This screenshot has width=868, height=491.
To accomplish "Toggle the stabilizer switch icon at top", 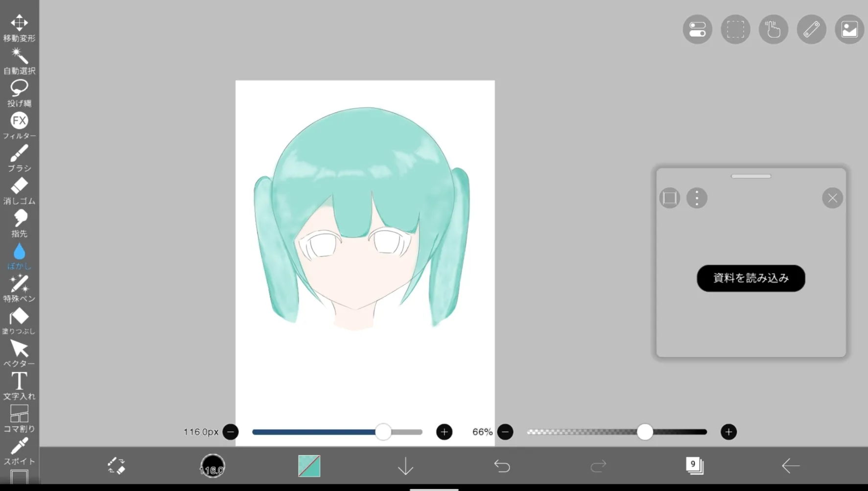I will pyautogui.click(x=697, y=29).
